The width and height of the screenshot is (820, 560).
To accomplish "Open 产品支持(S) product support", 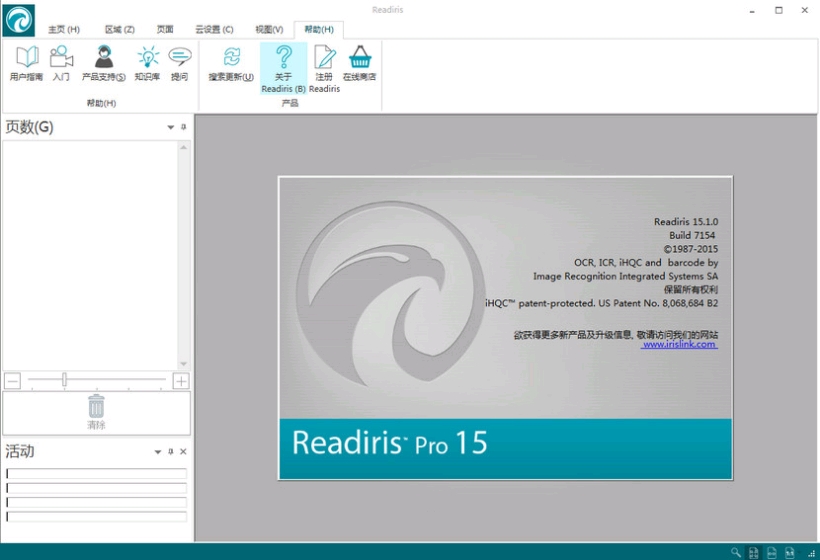I will 104,64.
